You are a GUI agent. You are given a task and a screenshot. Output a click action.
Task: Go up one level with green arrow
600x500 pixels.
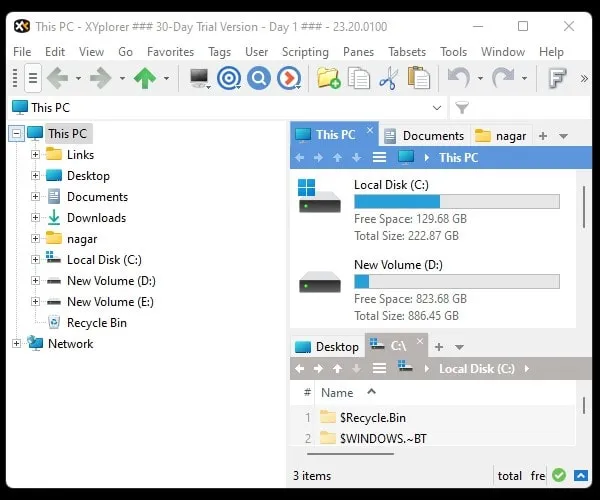(x=145, y=78)
